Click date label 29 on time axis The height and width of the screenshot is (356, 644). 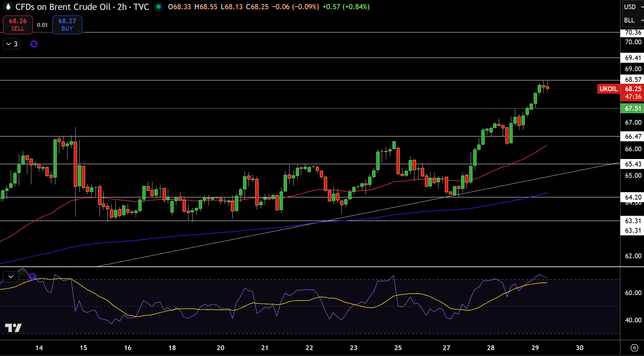tap(535, 348)
